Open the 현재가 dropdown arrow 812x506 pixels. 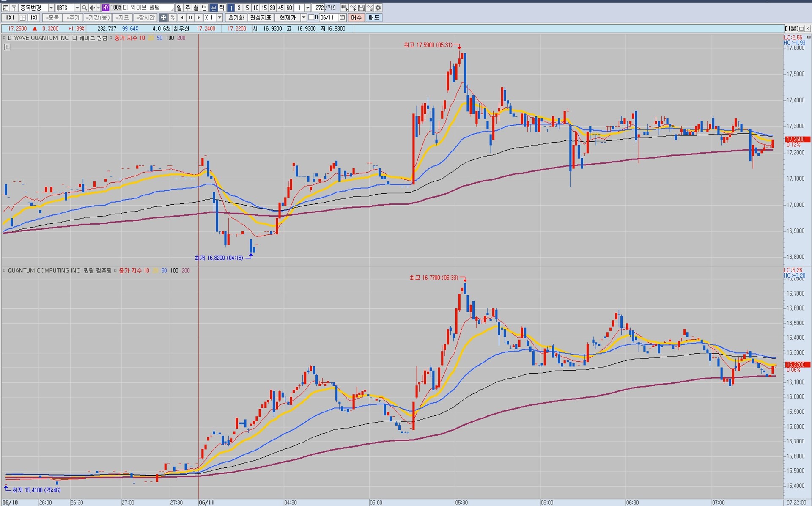click(x=304, y=18)
